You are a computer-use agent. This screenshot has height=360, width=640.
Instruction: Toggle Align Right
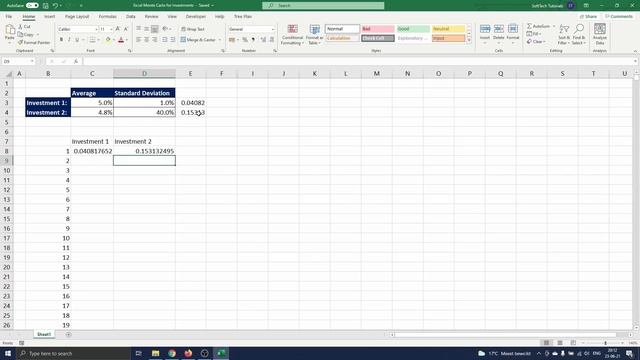pos(155,40)
